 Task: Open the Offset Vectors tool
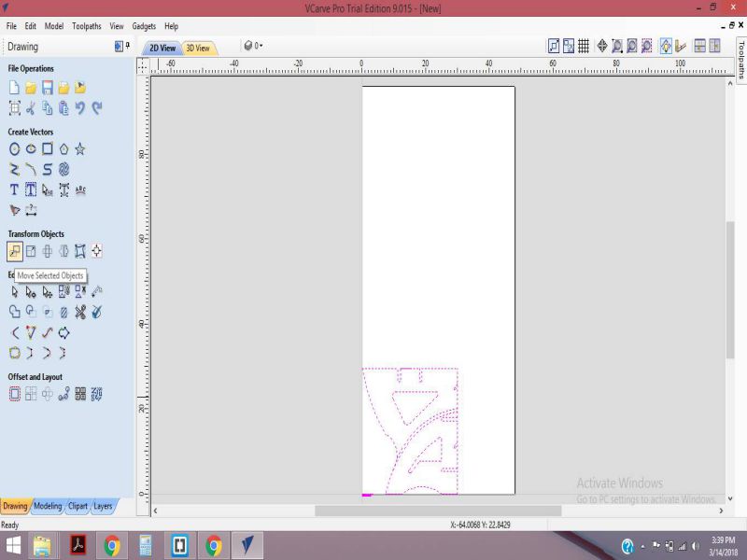pos(14,394)
